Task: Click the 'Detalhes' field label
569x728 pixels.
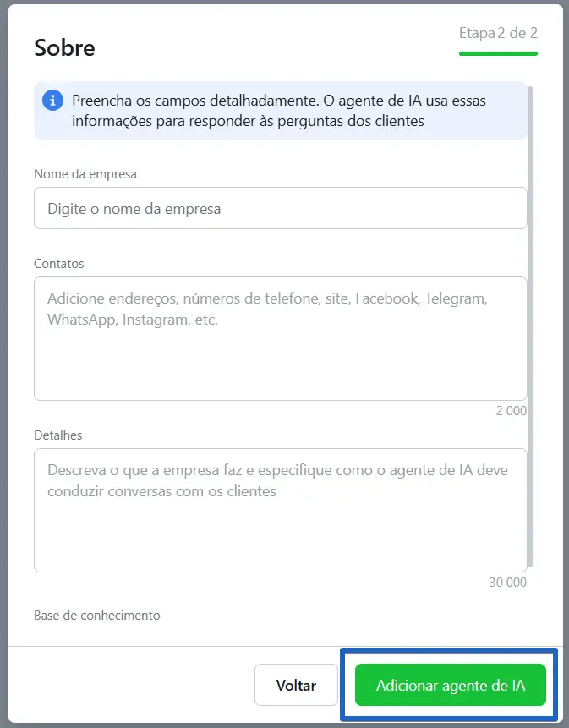Action: coord(58,435)
